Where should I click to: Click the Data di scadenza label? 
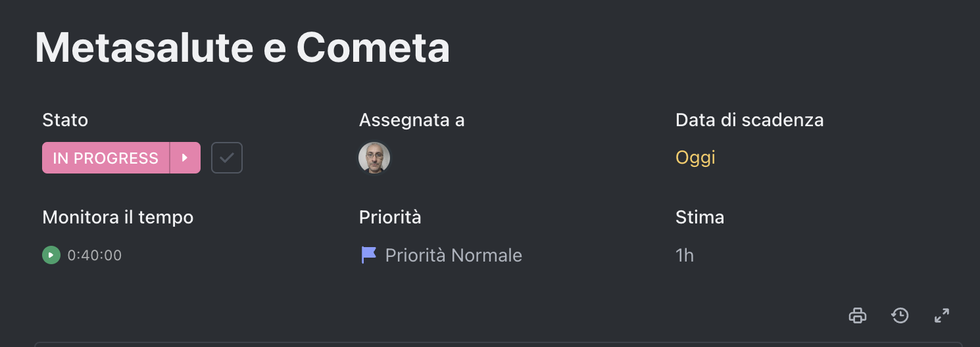coord(749,120)
